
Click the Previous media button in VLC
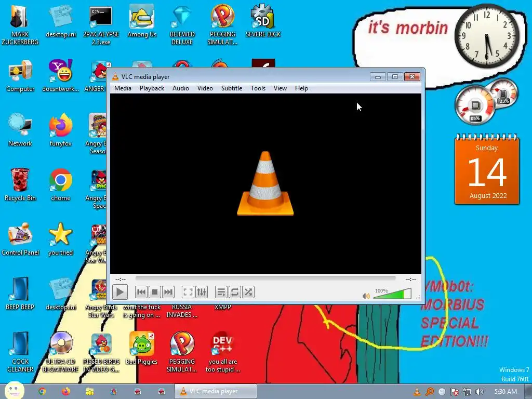click(141, 292)
